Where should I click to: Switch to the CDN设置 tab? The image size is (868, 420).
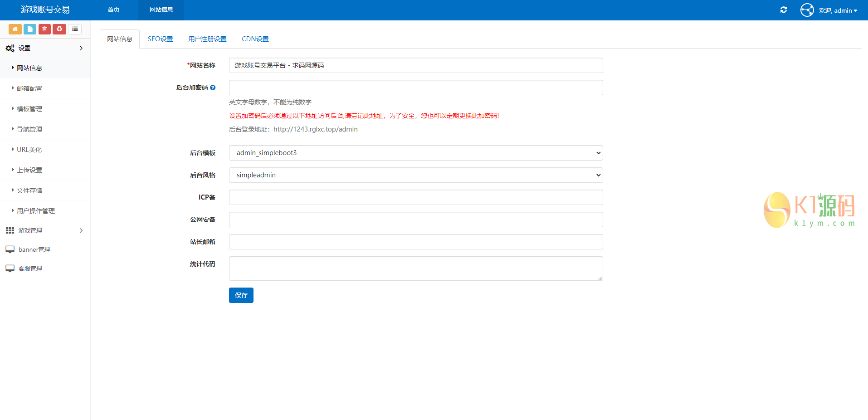[255, 39]
